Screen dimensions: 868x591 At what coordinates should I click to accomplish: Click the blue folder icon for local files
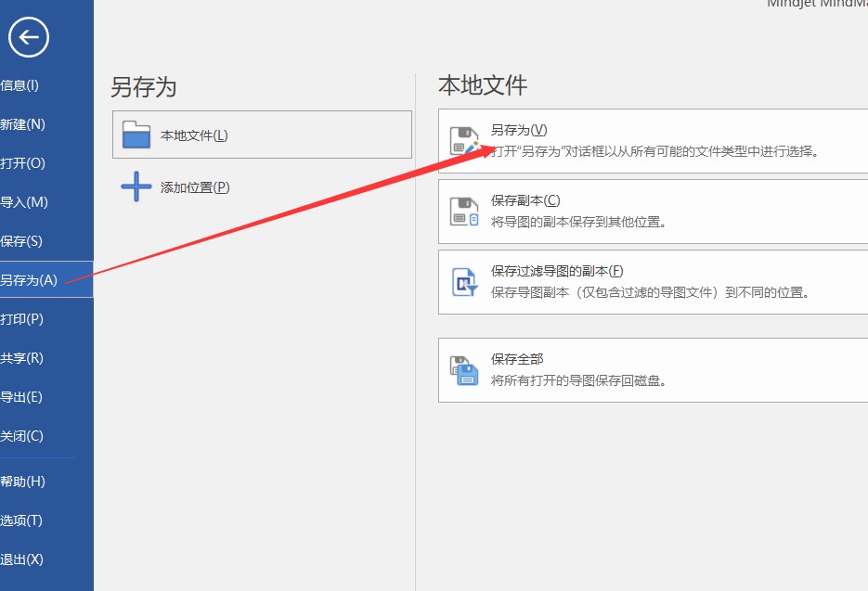point(136,135)
